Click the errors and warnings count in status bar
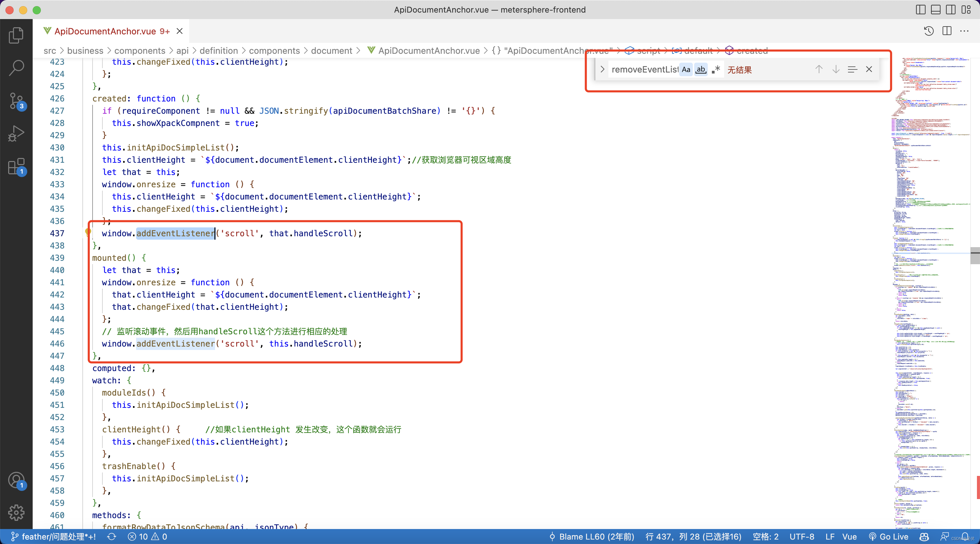Image resolution: width=980 pixels, height=544 pixels. 148,537
